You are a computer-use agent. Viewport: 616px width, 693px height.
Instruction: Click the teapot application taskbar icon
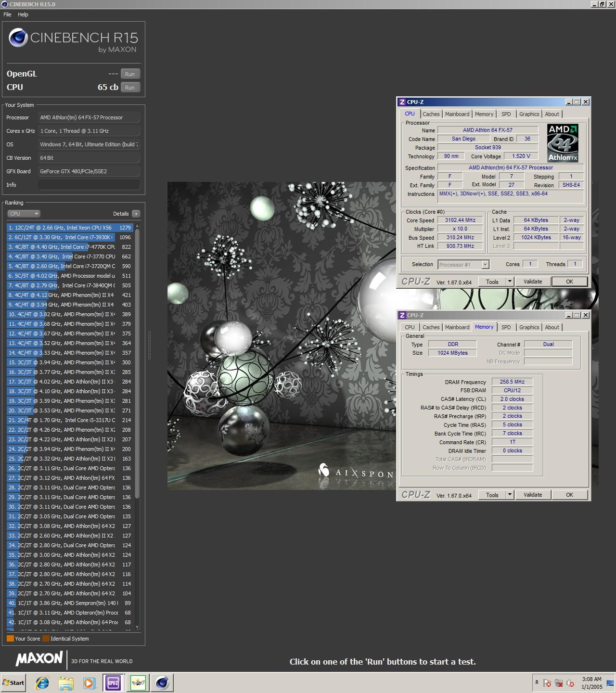point(138,682)
